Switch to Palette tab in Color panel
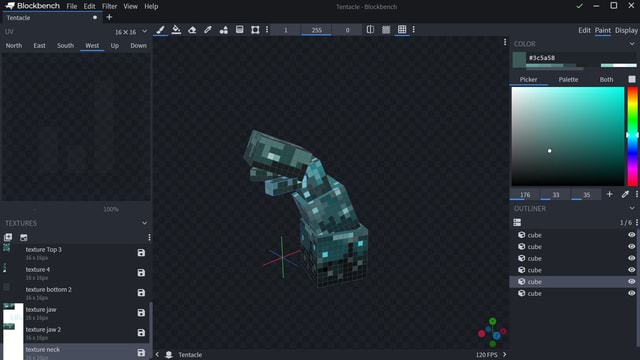Screen dimensions: 640x360 pyautogui.click(x=568, y=79)
